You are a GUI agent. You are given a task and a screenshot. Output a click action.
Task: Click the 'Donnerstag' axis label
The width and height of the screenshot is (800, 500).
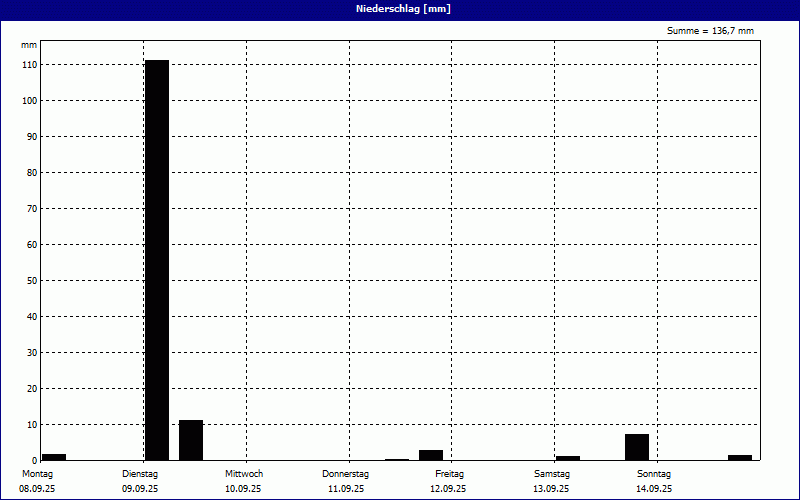click(345, 474)
